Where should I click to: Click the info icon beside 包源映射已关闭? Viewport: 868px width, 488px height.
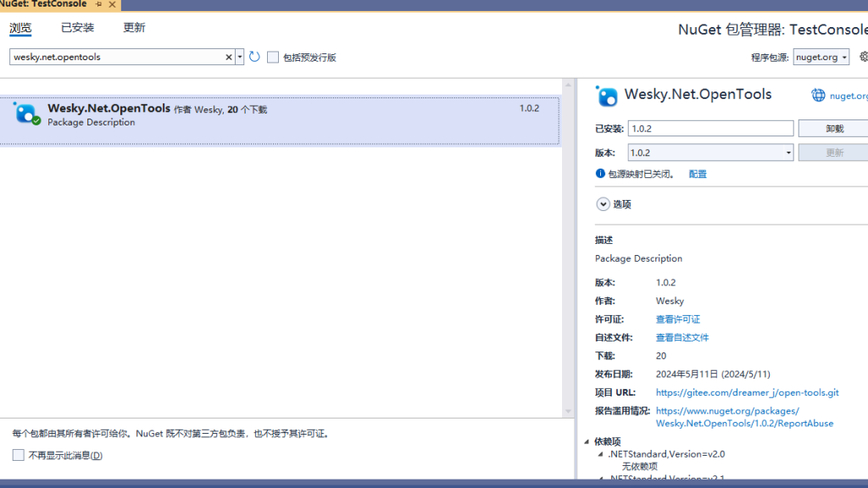click(x=601, y=174)
